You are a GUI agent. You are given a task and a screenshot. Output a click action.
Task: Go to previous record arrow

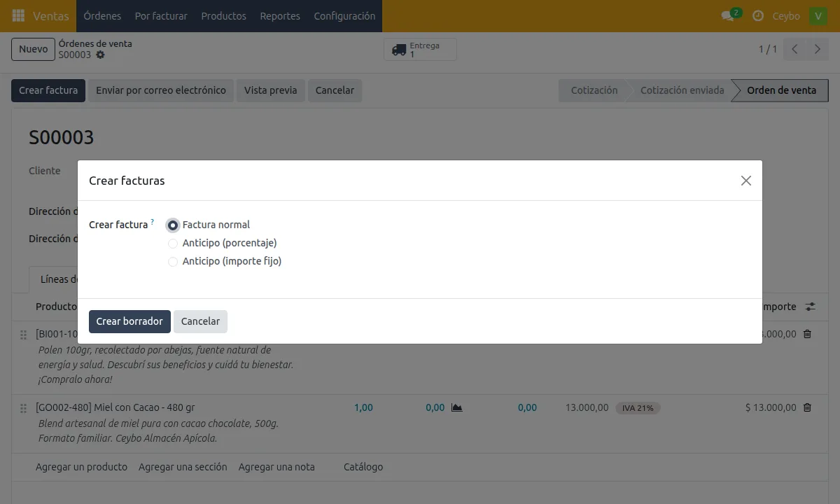[794, 49]
